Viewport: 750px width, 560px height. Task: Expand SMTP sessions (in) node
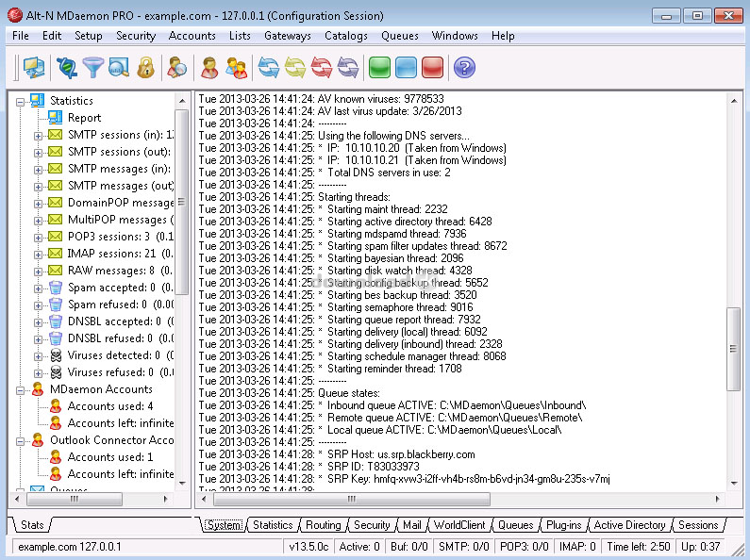(x=38, y=136)
